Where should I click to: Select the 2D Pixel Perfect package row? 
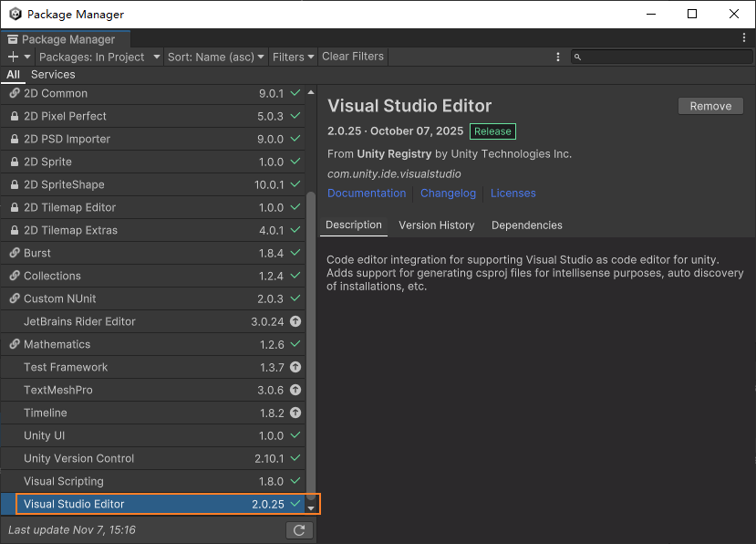[153, 116]
